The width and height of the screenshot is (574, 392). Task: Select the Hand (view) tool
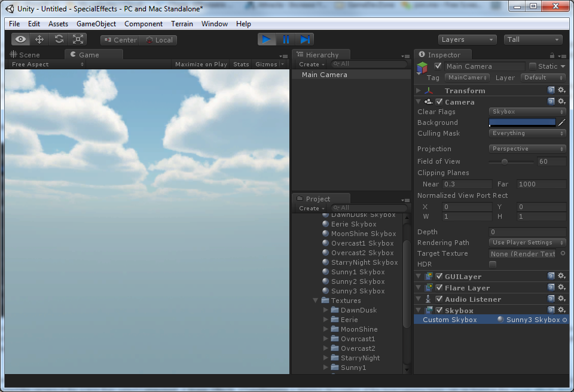point(20,39)
